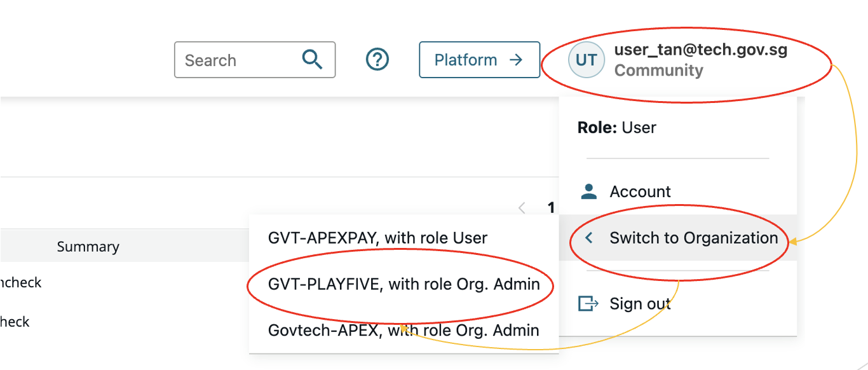Click the Summary column header

tap(88, 246)
